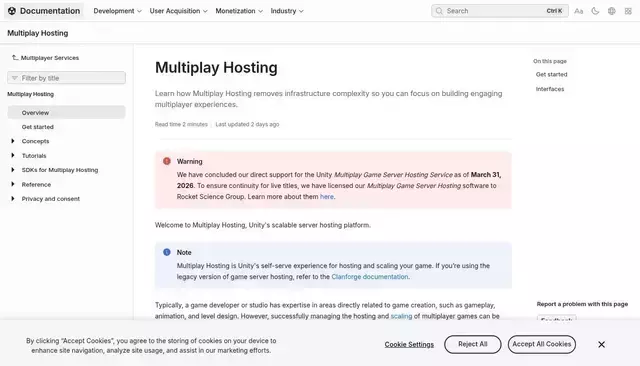The image size is (640, 366).
Task: Click the Reject All button
Action: [473, 344]
